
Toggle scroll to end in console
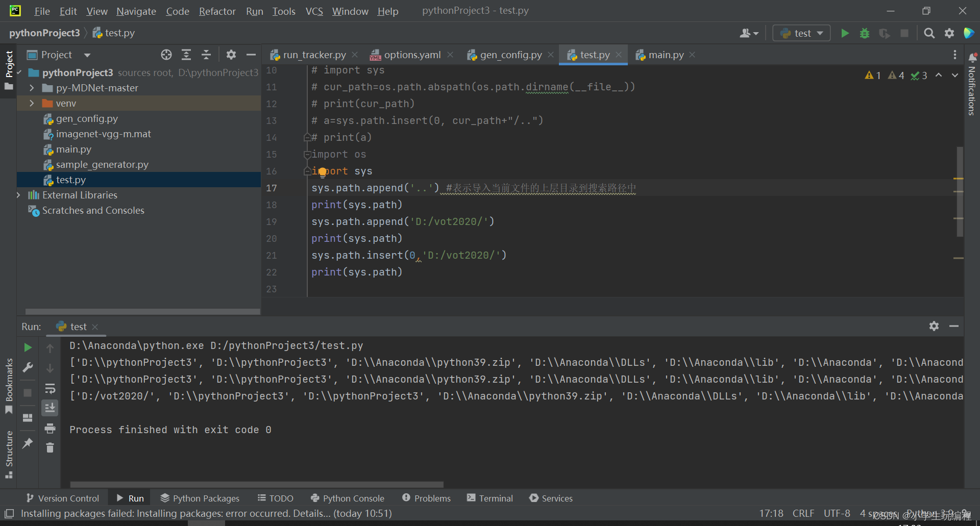[x=50, y=408]
